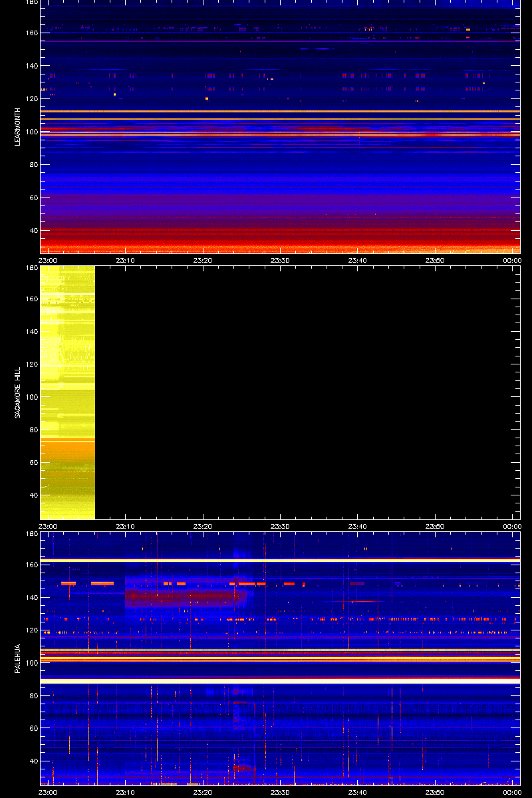Viewport: 532px width, 798px height.
Task: Click the 140 frequency tick on Sagamore Hill axis
Action: (31, 332)
